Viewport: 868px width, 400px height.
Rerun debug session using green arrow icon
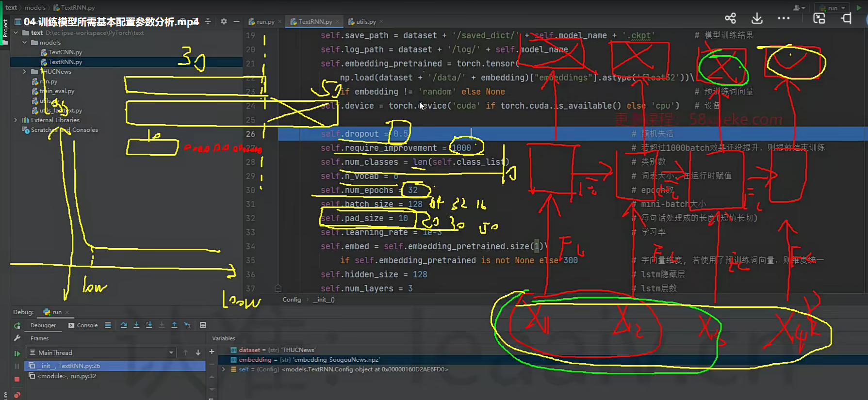pyautogui.click(x=17, y=326)
